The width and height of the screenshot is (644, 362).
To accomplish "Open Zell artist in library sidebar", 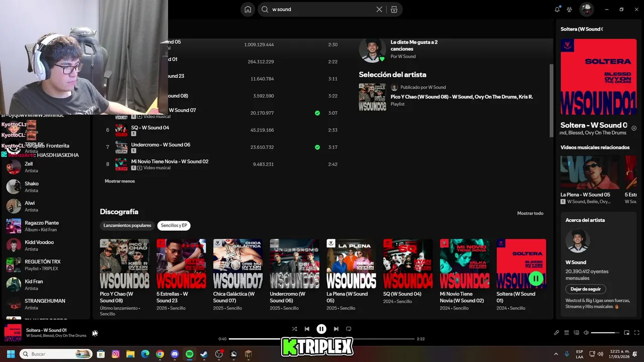I will point(45,167).
